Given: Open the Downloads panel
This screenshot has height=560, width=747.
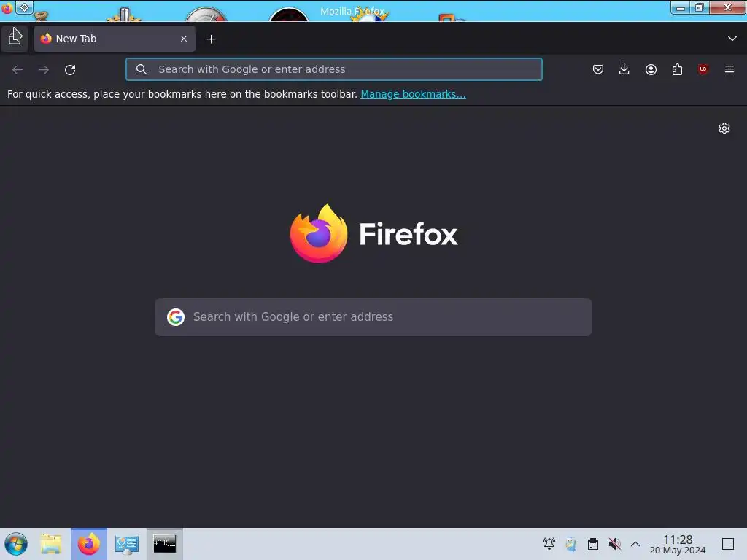Looking at the screenshot, I should (x=624, y=69).
